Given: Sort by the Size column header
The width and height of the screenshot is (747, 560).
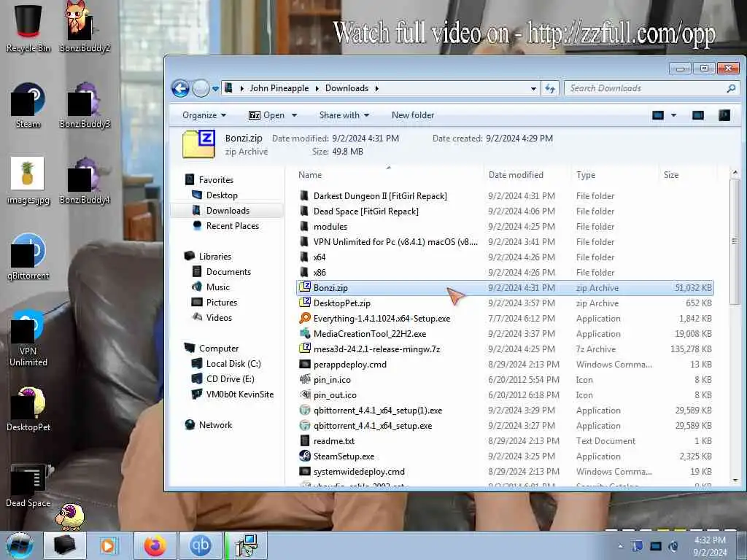Looking at the screenshot, I should [x=687, y=175].
